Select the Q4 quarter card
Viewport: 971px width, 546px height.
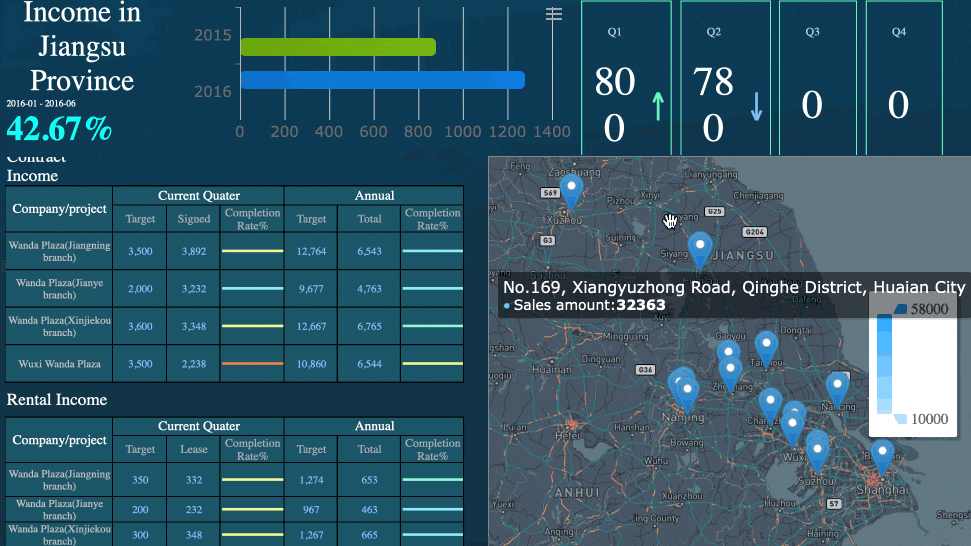904,78
